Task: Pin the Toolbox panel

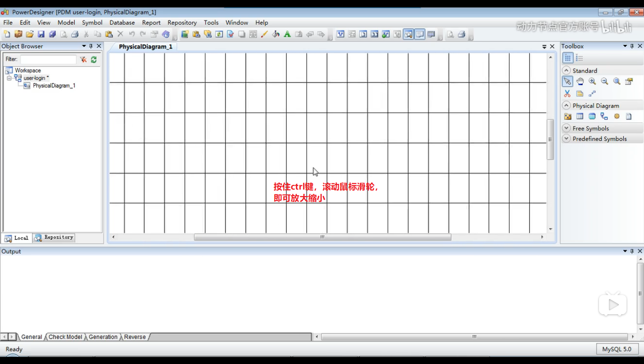Action: 632,46
